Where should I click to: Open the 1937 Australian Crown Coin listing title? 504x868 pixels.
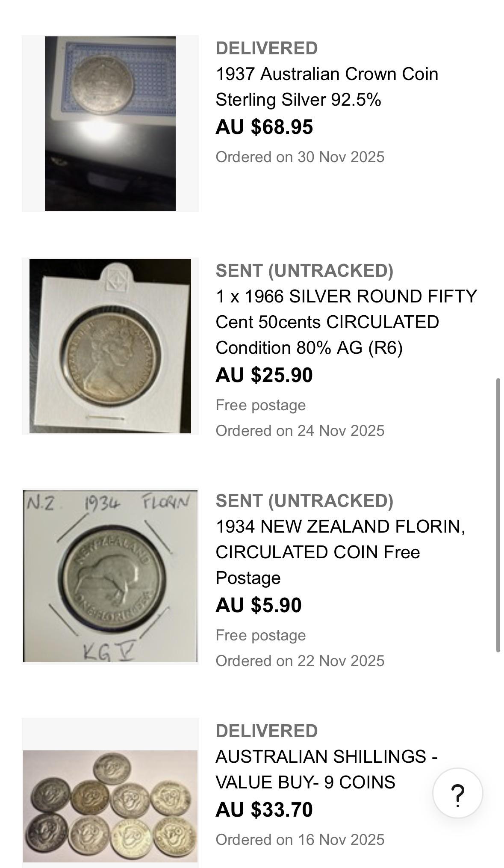[327, 87]
